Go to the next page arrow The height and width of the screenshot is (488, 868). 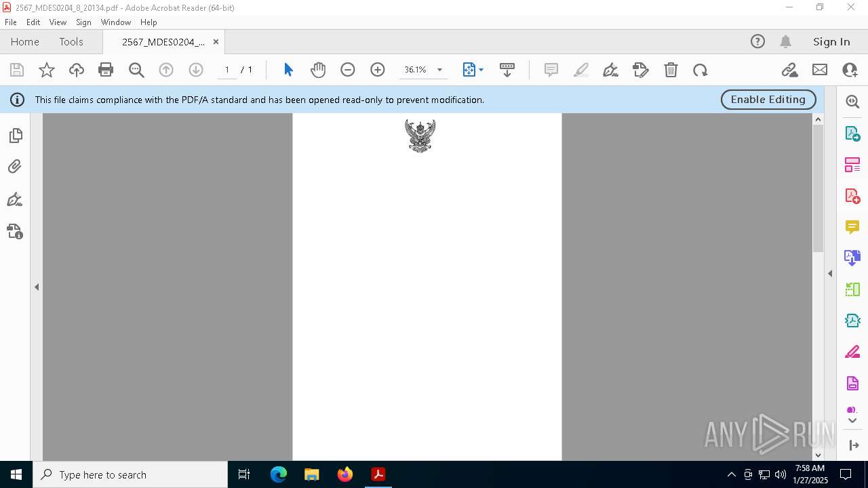[x=196, y=70]
